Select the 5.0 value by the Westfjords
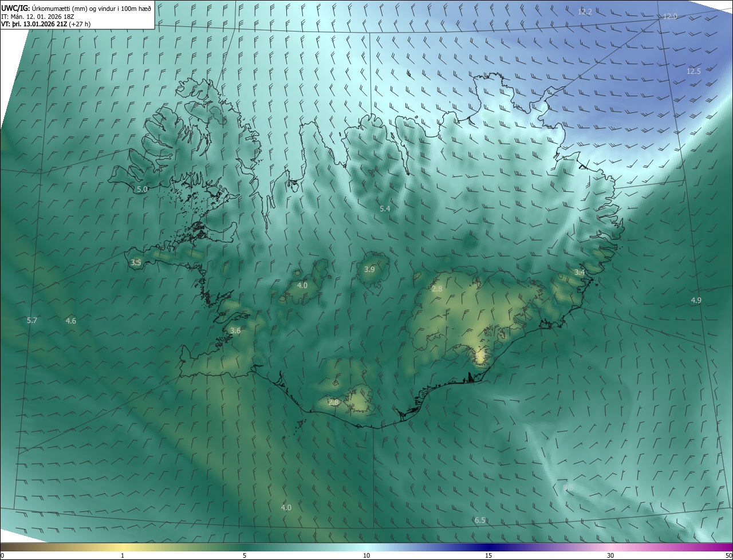733x560 pixels. pos(142,188)
